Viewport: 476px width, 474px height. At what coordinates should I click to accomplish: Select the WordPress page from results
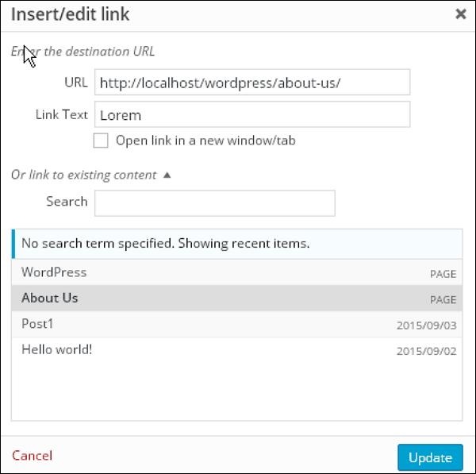tap(54, 272)
